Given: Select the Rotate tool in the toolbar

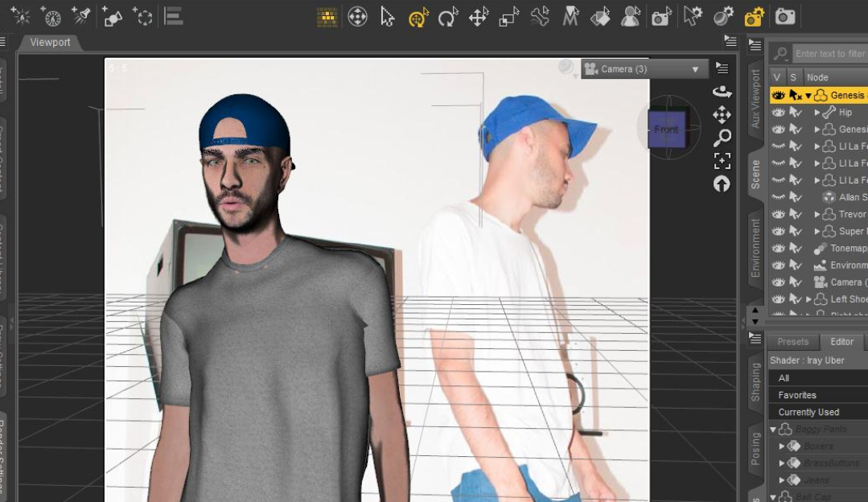Looking at the screenshot, I should (x=448, y=17).
